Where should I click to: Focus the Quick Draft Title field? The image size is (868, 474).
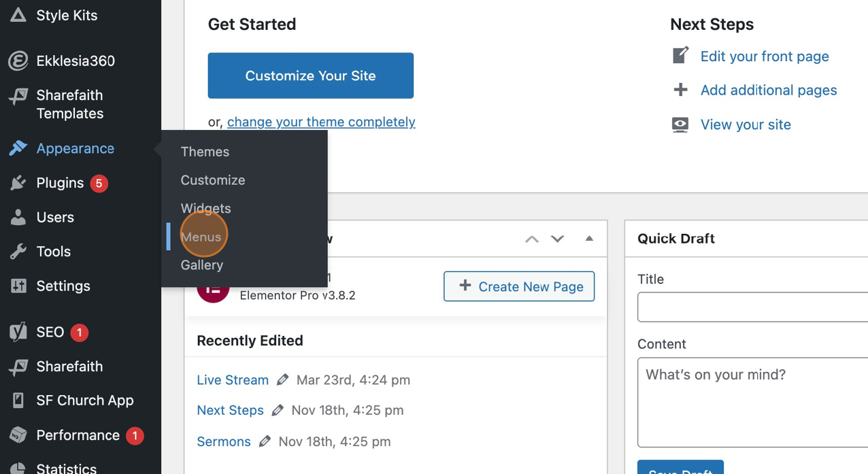[752, 307]
